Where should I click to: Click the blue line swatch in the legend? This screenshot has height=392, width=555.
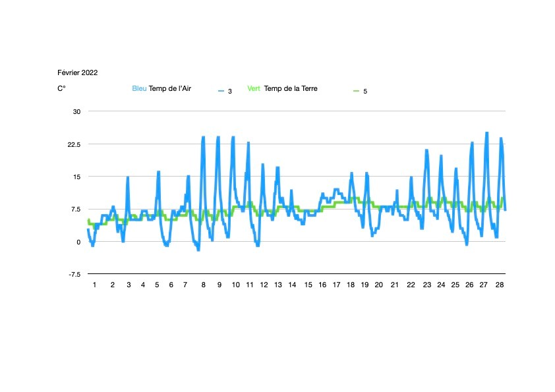point(221,92)
